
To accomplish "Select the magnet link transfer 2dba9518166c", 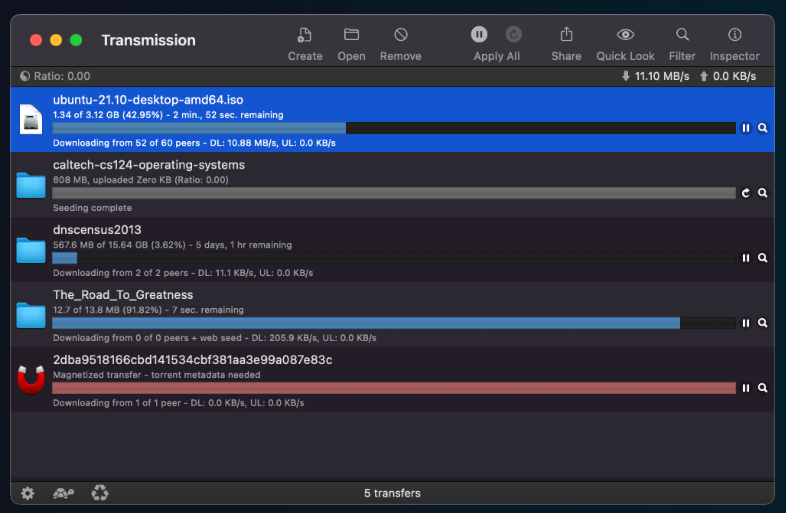I will point(300,360).
